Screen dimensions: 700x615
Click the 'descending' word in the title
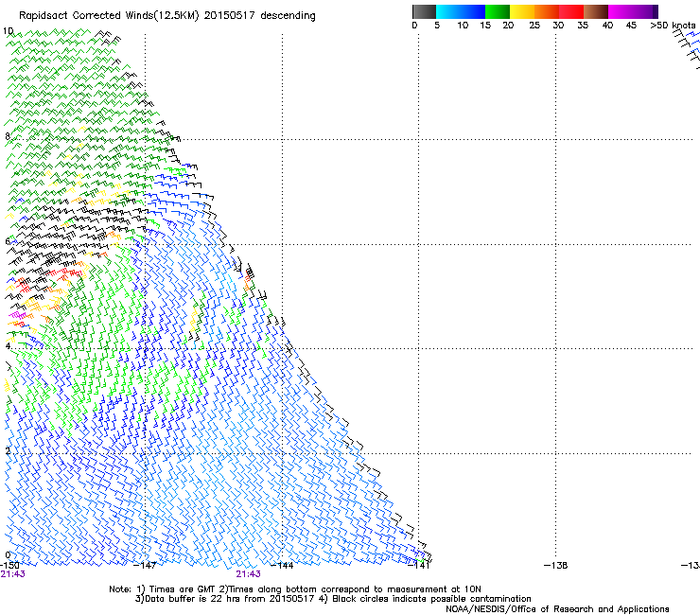[288, 16]
